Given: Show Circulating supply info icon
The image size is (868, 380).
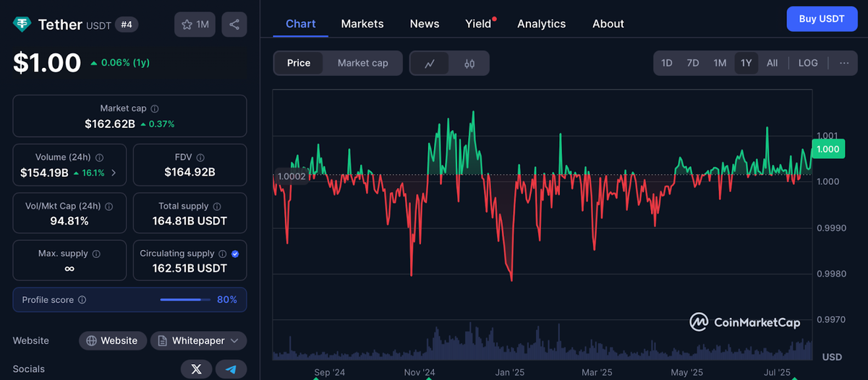Looking at the screenshot, I should [x=223, y=254].
